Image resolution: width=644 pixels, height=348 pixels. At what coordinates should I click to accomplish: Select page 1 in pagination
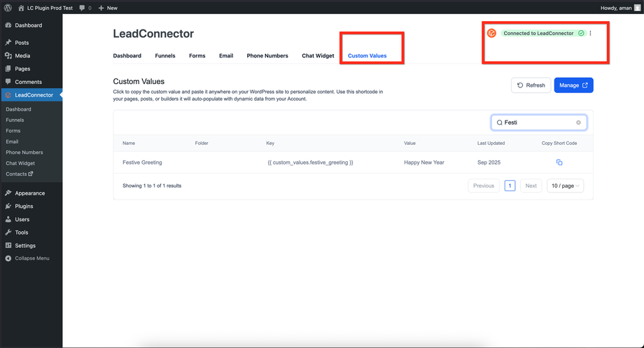coord(510,186)
